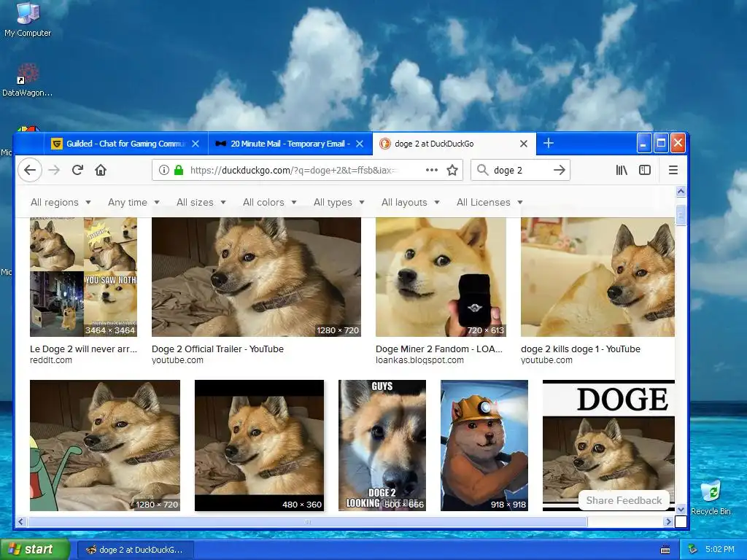Open the Recycle Bin on desktop

711,498
